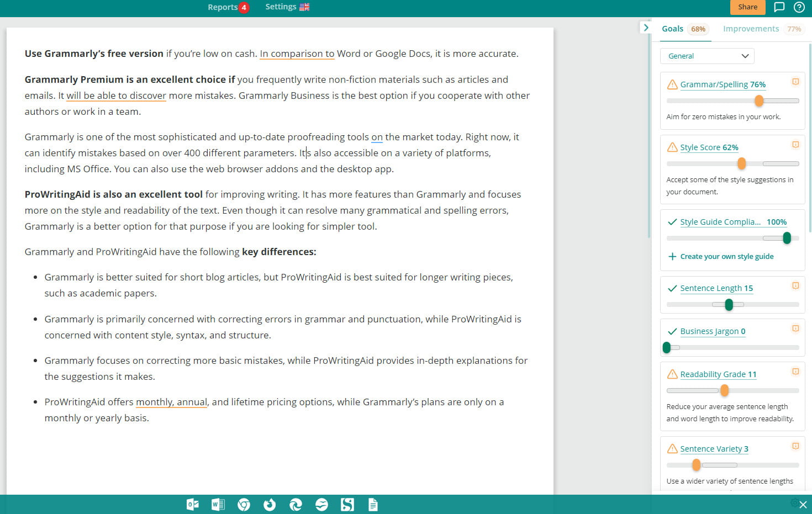Click underlined phrase "will be able to discover"
The height and width of the screenshot is (514, 812).
[x=116, y=96]
